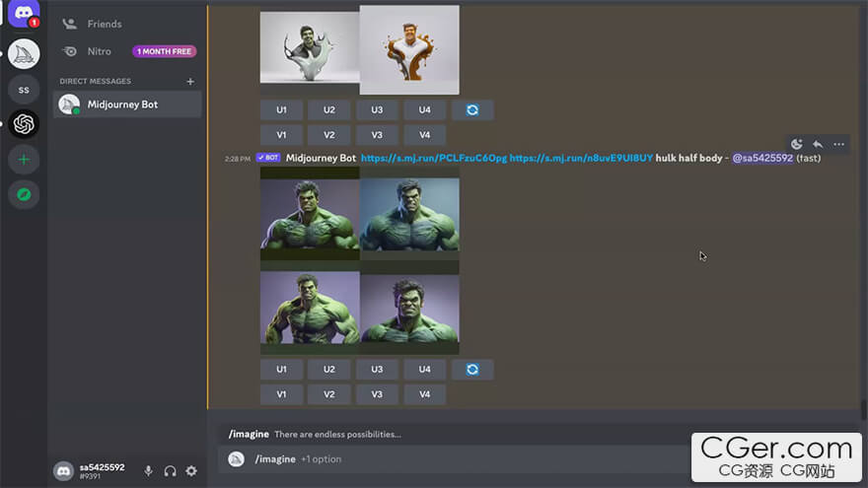The height and width of the screenshot is (488, 868).
Task: Upscale hulk image with lower U4
Action: pos(424,370)
